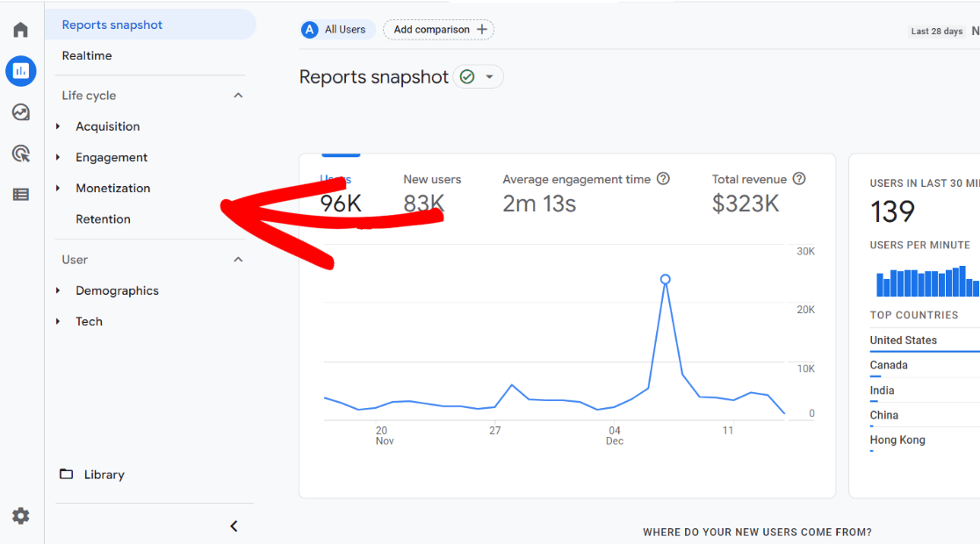Open the Home icon in left rail

point(21,30)
